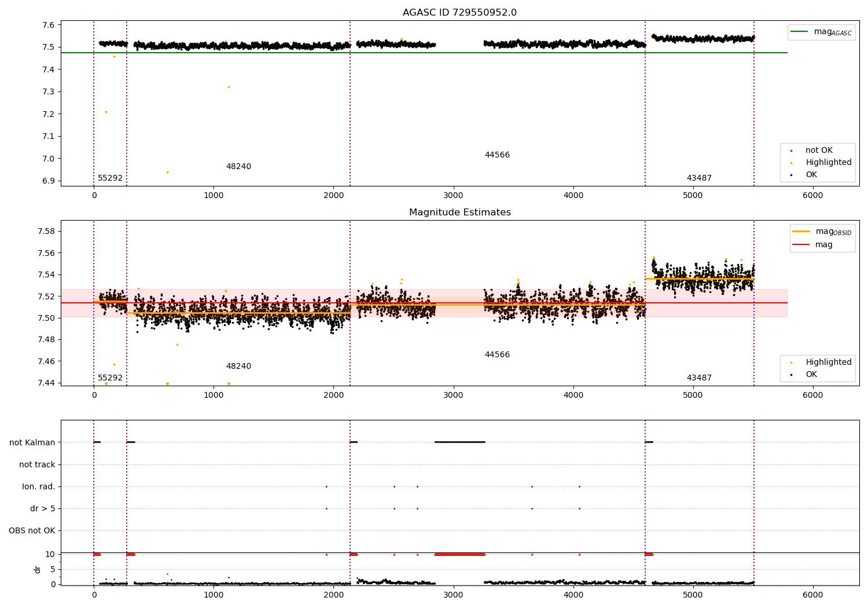Click obsid label 55292 in Magnitude Estimates panel

click(x=110, y=378)
